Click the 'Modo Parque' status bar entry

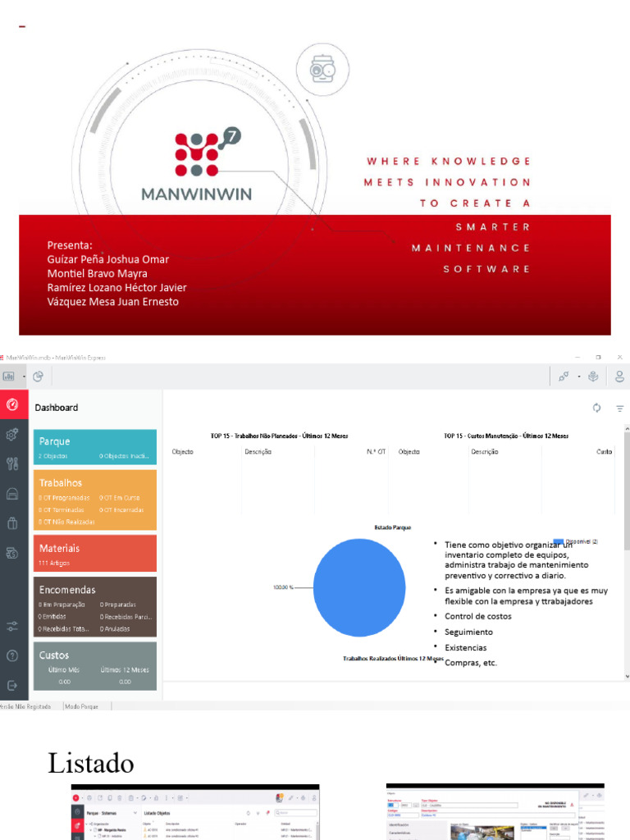(x=81, y=706)
